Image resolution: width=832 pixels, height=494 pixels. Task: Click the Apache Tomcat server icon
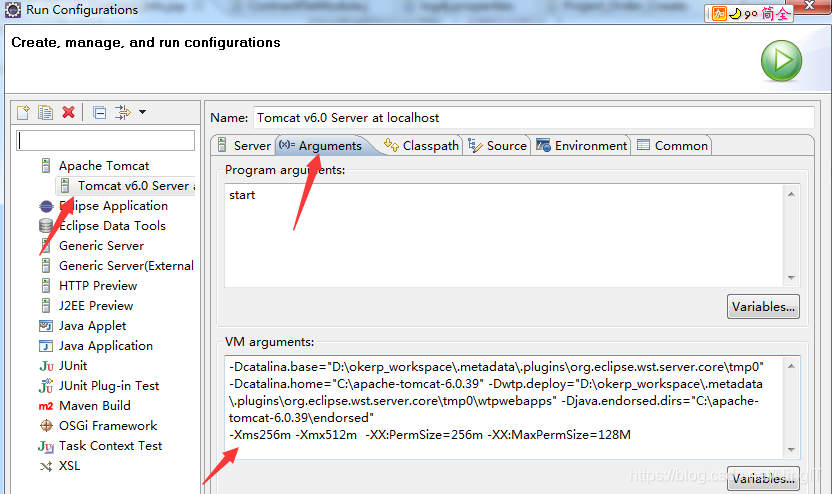[x=46, y=166]
